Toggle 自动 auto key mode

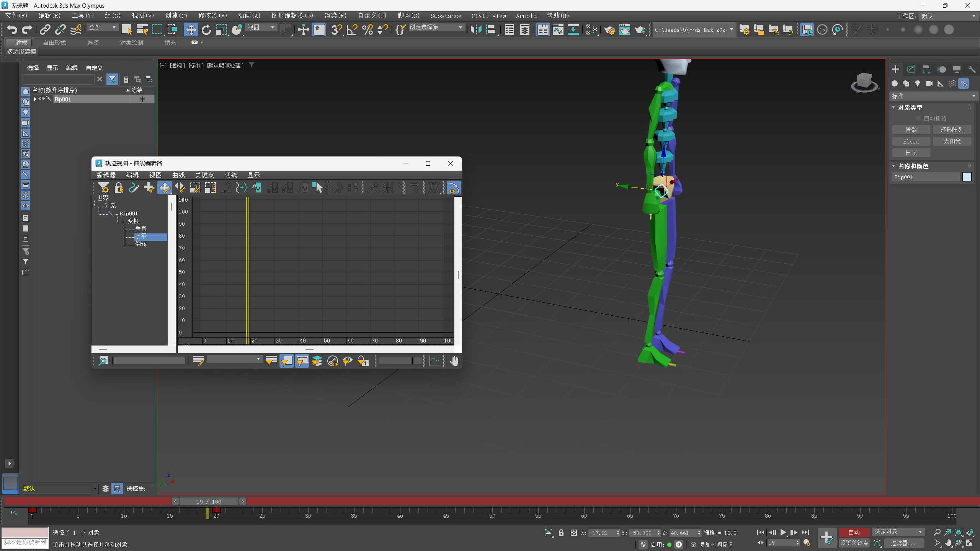point(854,532)
